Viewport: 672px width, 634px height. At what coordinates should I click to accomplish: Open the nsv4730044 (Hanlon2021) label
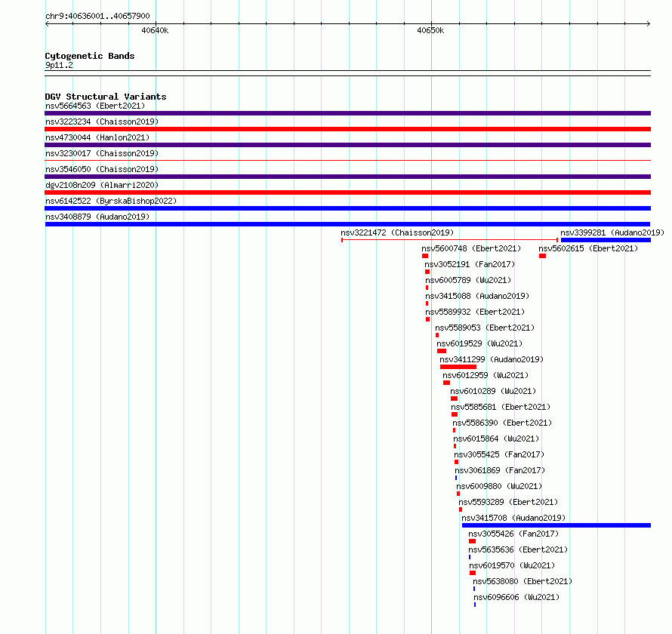click(97, 137)
